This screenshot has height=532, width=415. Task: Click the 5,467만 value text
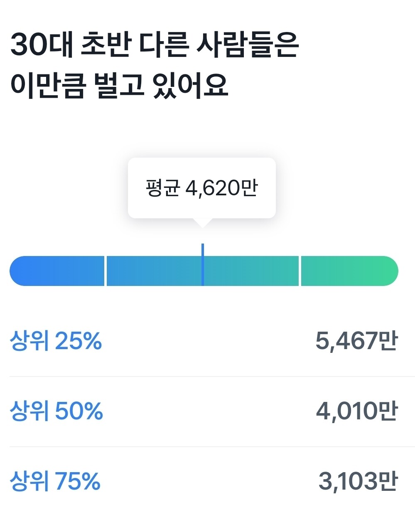[358, 341]
